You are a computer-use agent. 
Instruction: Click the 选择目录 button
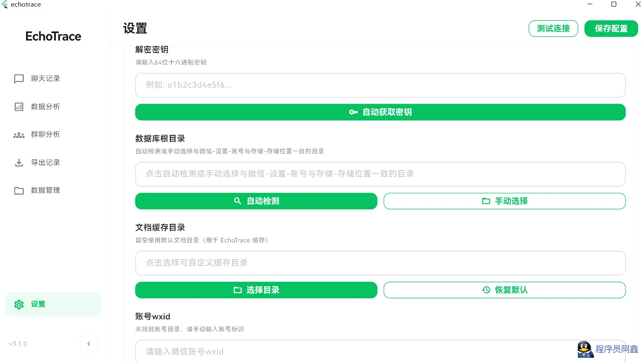pyautogui.click(x=256, y=290)
